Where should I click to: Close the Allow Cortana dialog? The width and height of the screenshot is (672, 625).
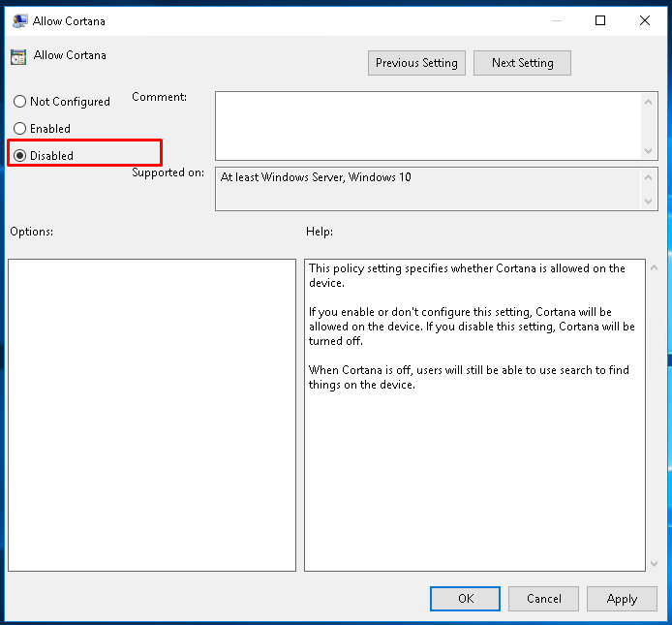pos(645,20)
